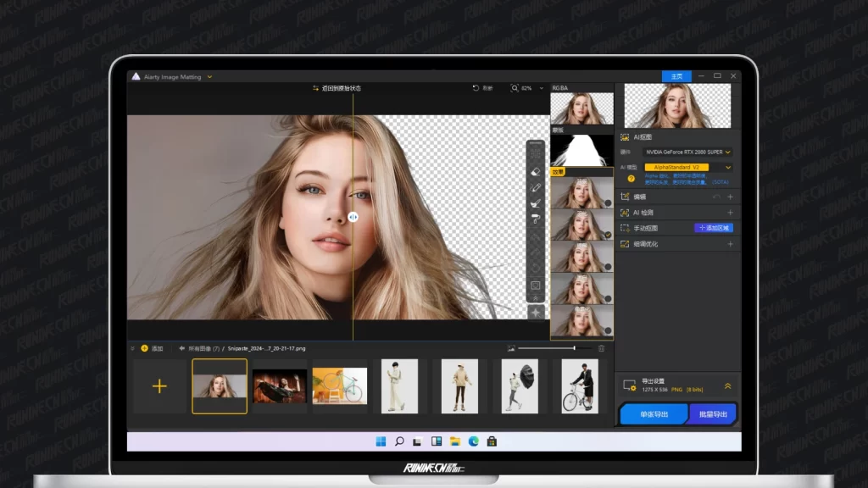Click the 批量导出 batch export button

click(713, 414)
